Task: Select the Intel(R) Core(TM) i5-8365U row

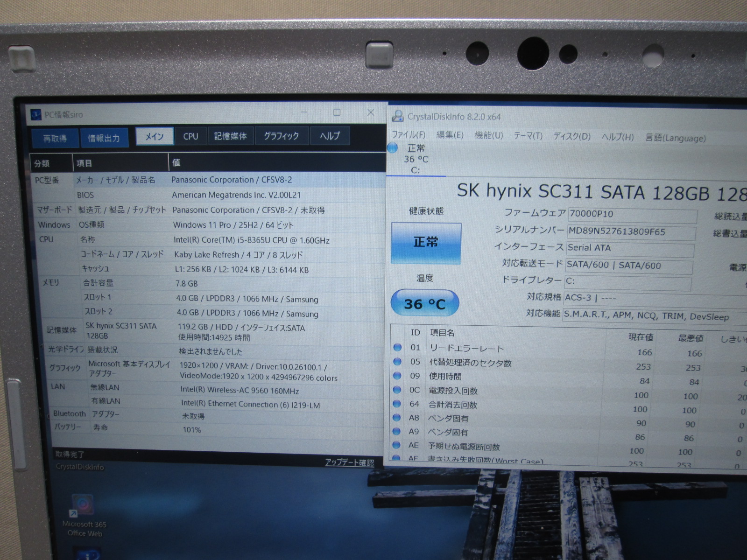Action: (x=211, y=240)
